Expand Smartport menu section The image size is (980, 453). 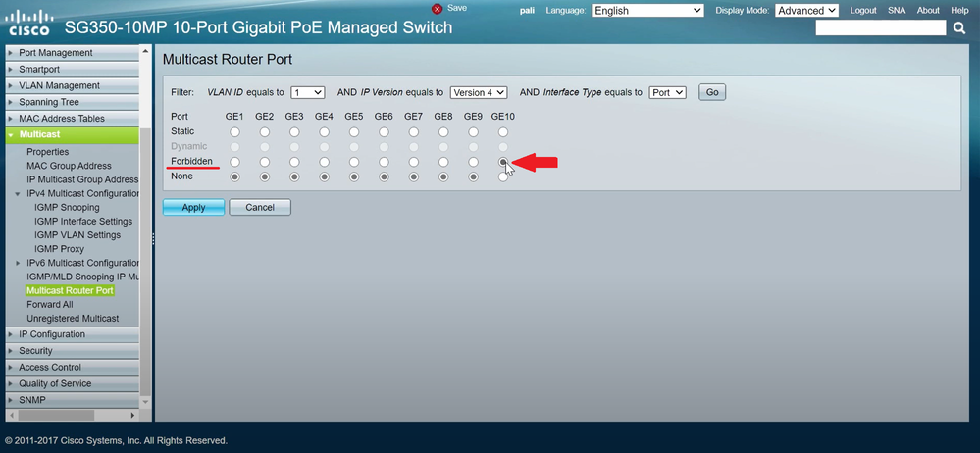[x=73, y=70]
